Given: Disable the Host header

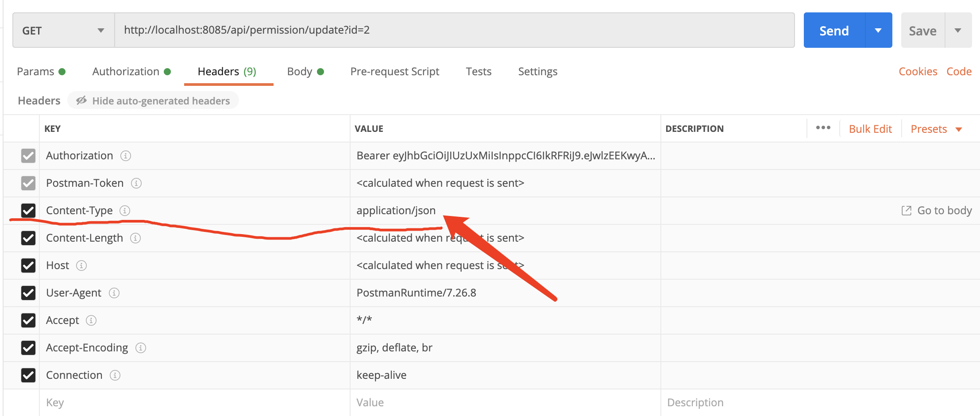Looking at the screenshot, I should [28, 266].
